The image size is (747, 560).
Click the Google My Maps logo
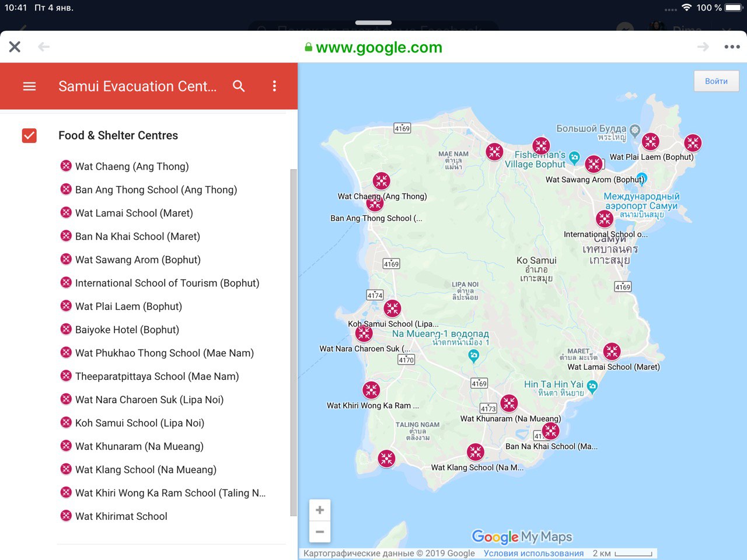[522, 537]
